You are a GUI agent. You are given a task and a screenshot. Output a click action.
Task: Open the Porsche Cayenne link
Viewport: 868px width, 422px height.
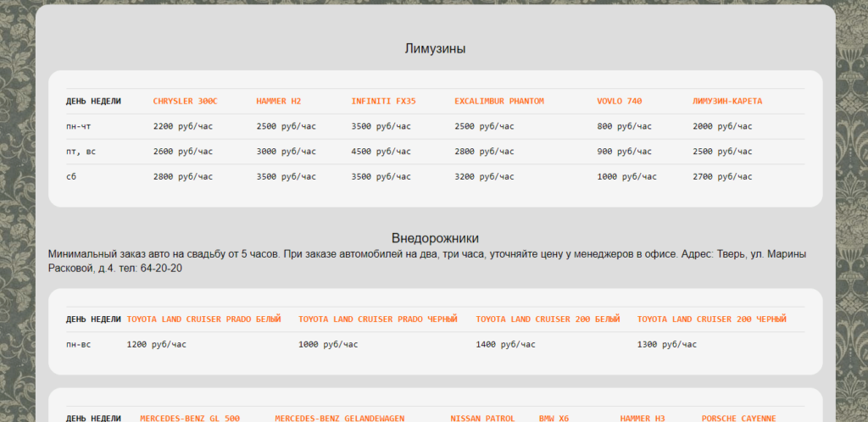738,418
